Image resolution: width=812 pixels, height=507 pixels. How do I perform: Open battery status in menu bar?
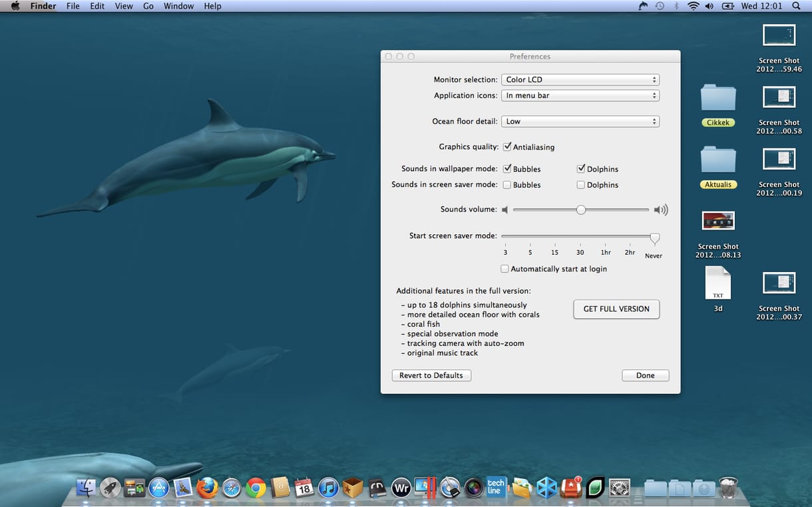[727, 6]
